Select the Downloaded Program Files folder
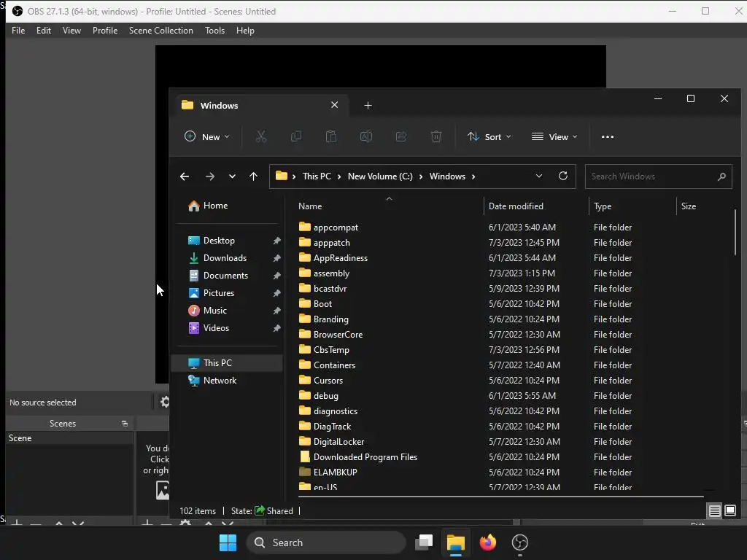Viewport: 747px width, 560px height. click(357, 457)
